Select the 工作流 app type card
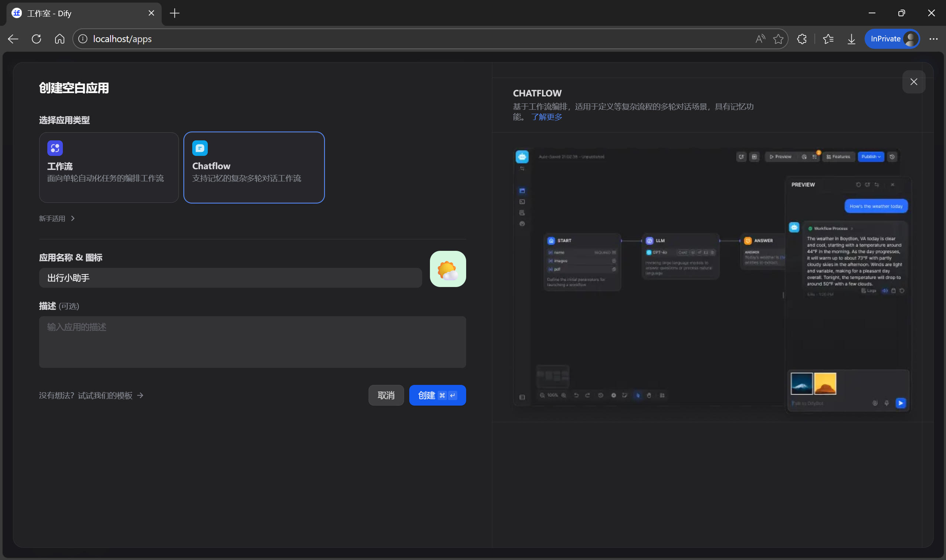This screenshot has height=560, width=946. (x=109, y=167)
